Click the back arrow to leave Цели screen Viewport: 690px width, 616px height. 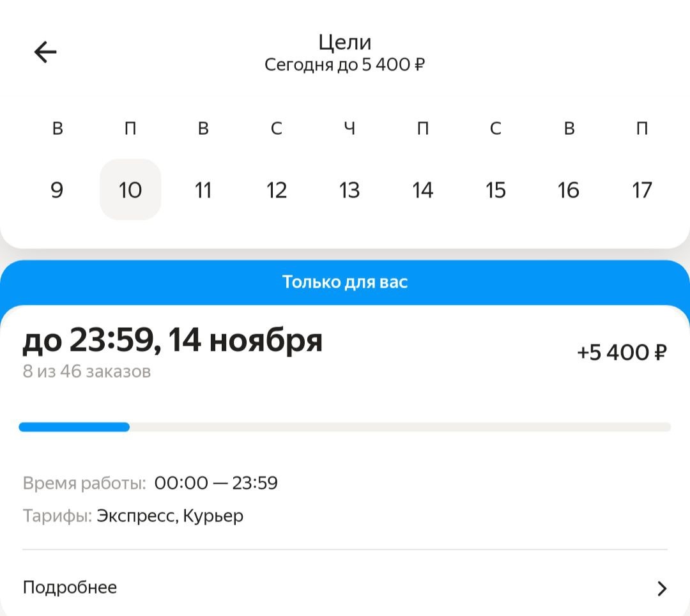point(45,52)
